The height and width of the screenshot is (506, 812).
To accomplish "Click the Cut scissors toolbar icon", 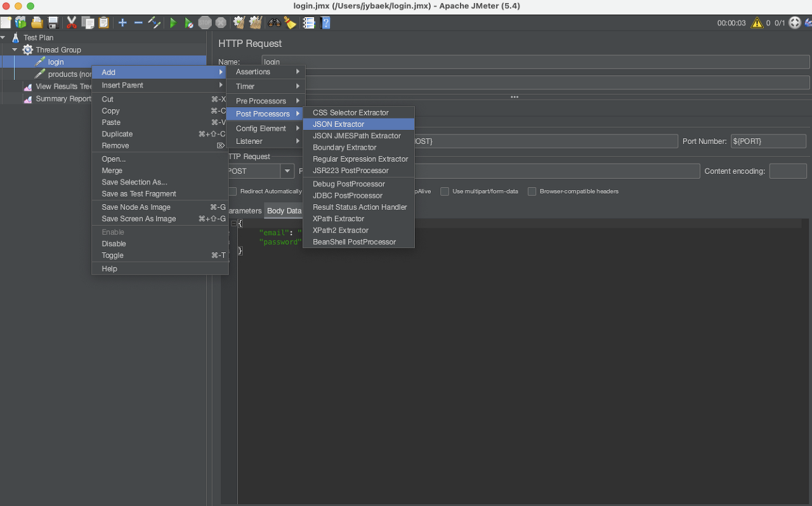I will (72, 23).
